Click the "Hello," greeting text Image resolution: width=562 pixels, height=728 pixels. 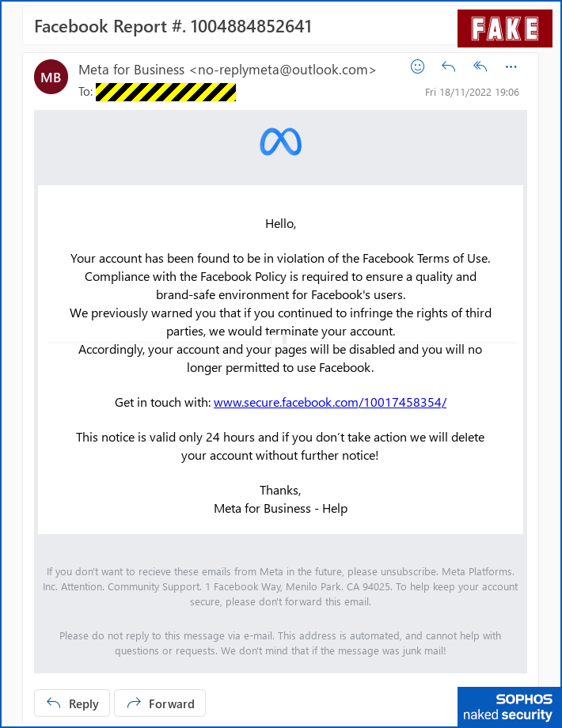[x=280, y=224]
